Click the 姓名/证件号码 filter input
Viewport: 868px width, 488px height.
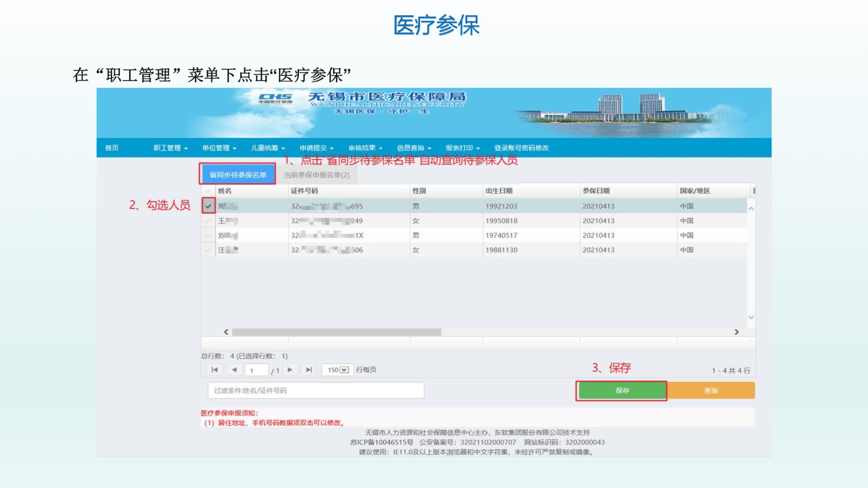tap(316, 390)
